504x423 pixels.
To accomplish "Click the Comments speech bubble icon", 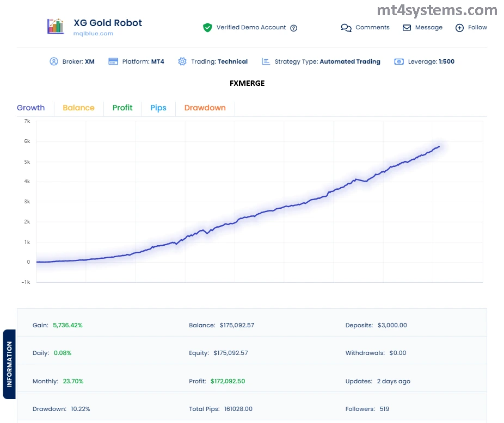I will [x=346, y=28].
